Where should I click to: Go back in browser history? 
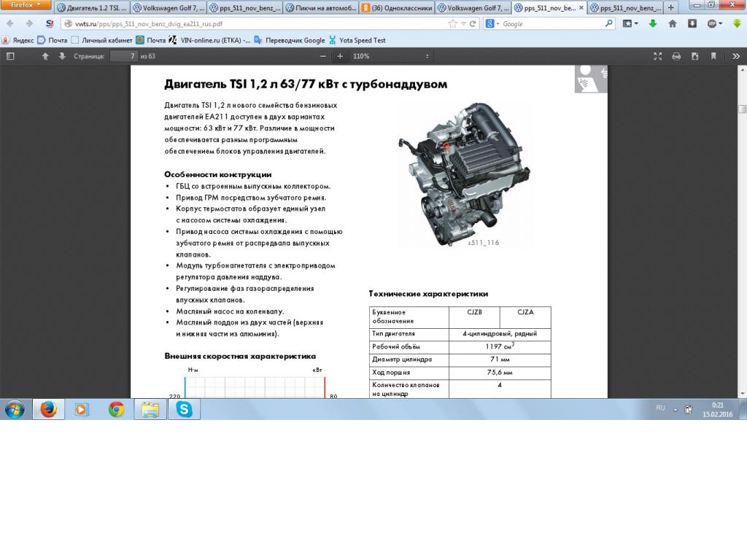(x=10, y=24)
